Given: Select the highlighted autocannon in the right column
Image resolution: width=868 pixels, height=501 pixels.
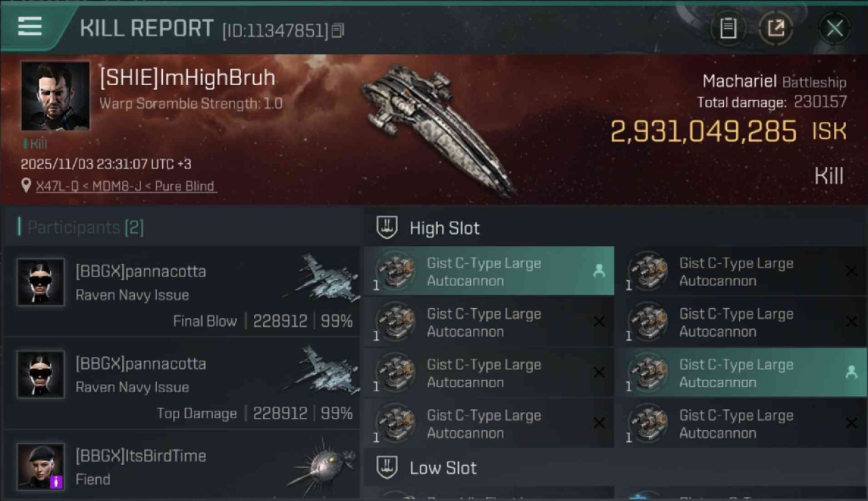Looking at the screenshot, I should pos(743,373).
